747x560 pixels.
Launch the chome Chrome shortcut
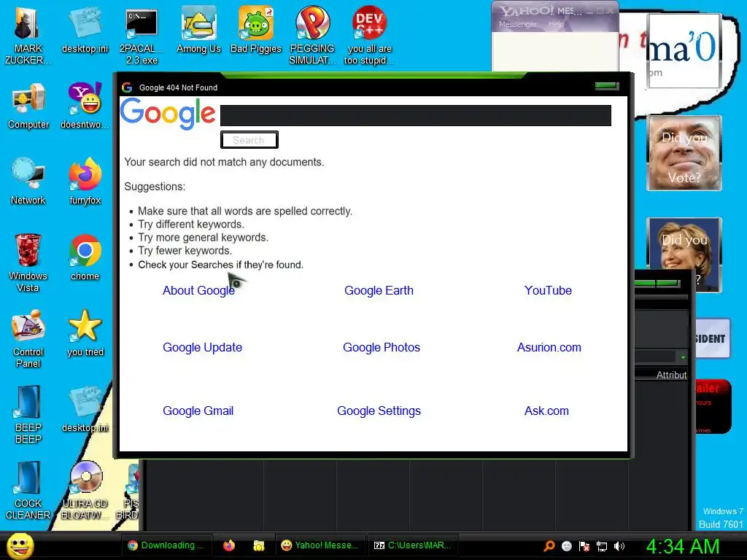point(85,257)
